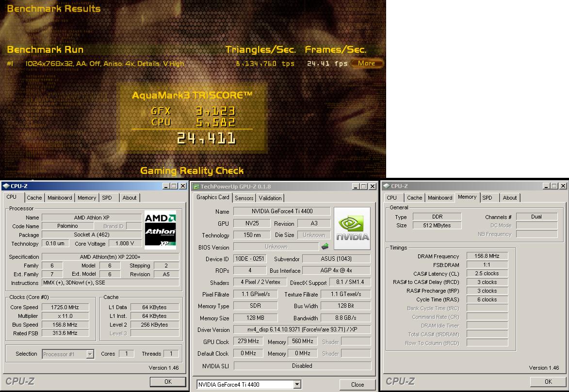The width and height of the screenshot is (569, 392).
Task: Open the About tab in right CPU-Z
Action: (510, 198)
